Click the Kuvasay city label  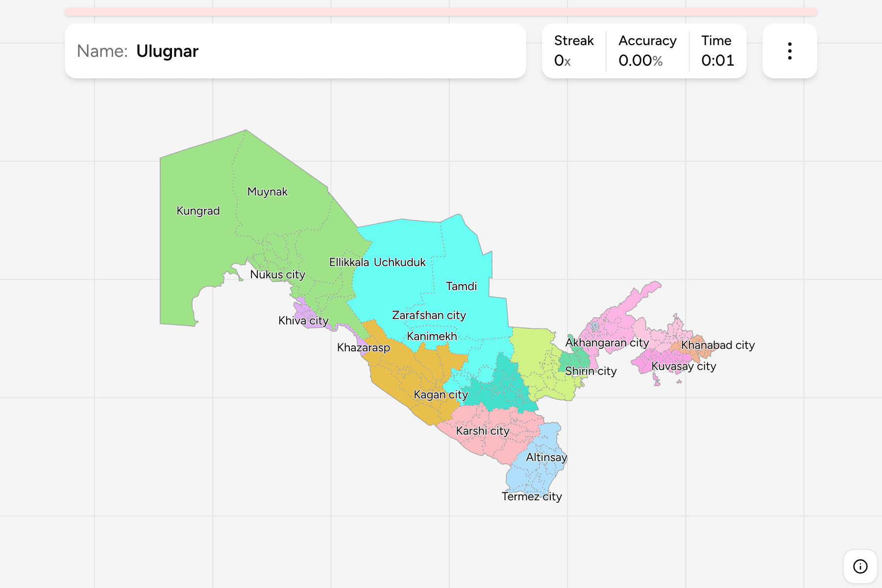pos(684,366)
